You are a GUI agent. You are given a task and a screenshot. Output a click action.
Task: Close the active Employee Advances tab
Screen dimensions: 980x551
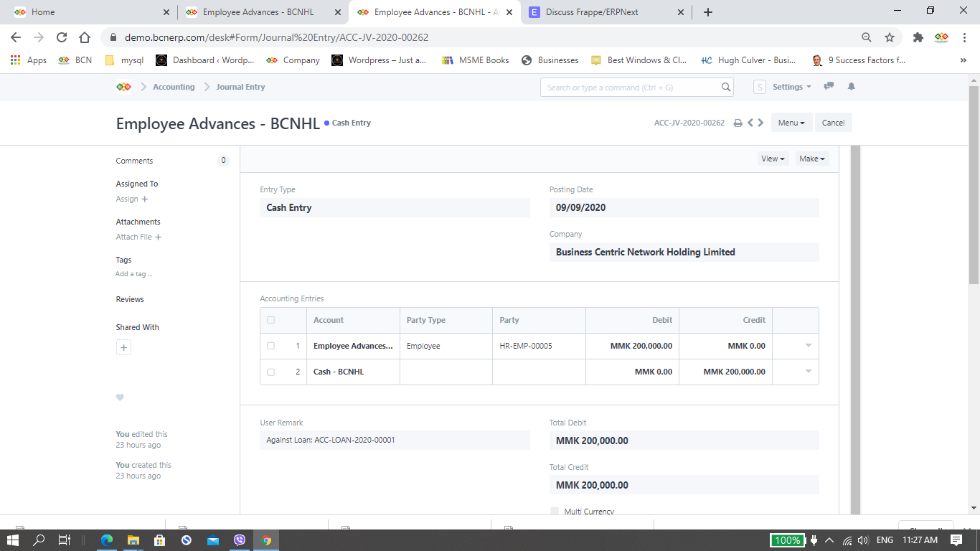click(x=509, y=12)
